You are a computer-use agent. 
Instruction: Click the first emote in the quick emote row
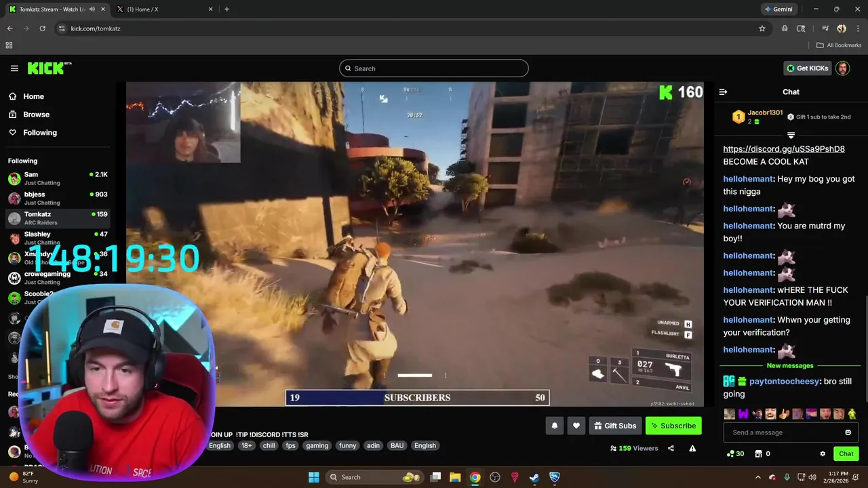(x=729, y=414)
